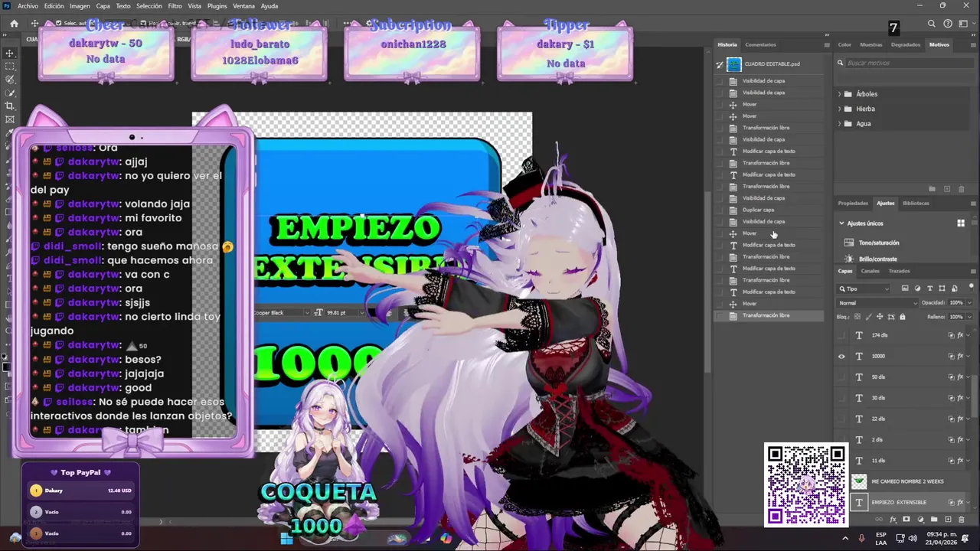Click lock transparent pixels icon
Image resolution: width=980 pixels, height=551 pixels.
point(856,317)
